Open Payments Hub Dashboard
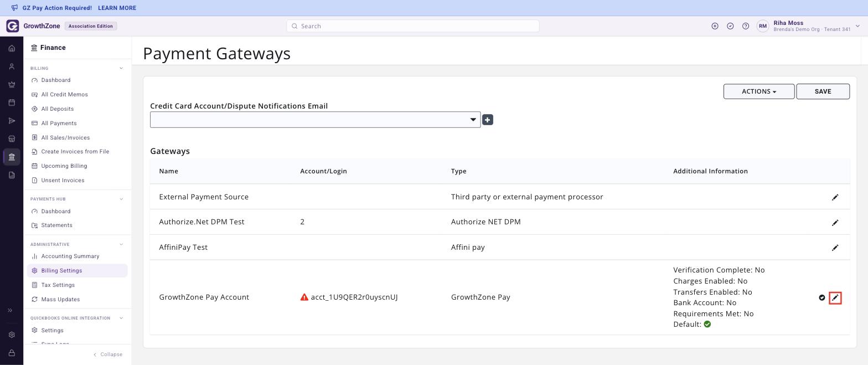 click(56, 212)
